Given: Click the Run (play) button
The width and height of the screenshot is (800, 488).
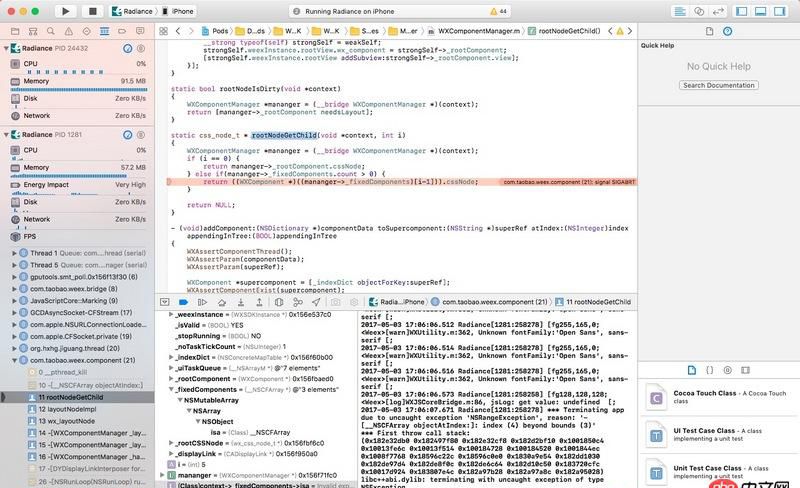Looking at the screenshot, I should click(x=65, y=11).
